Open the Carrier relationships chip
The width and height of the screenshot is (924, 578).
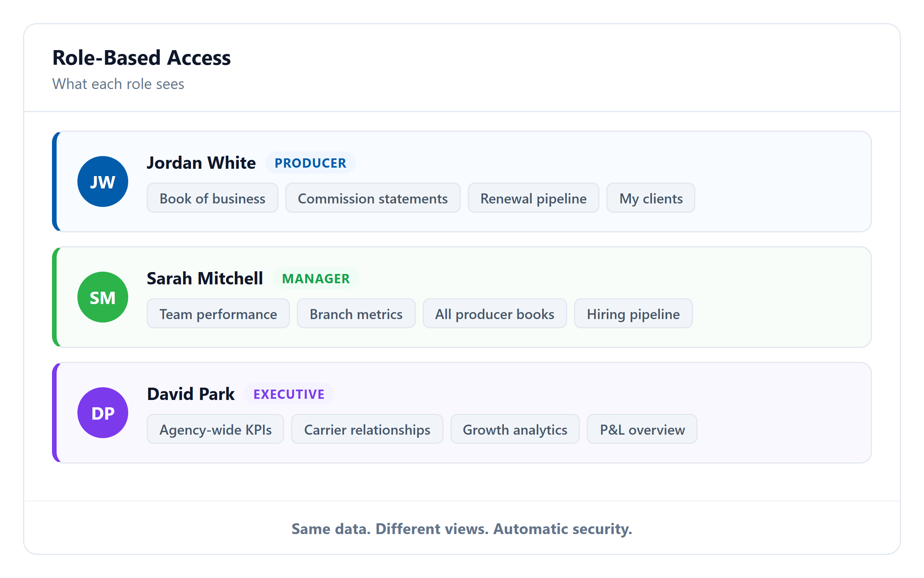click(367, 429)
